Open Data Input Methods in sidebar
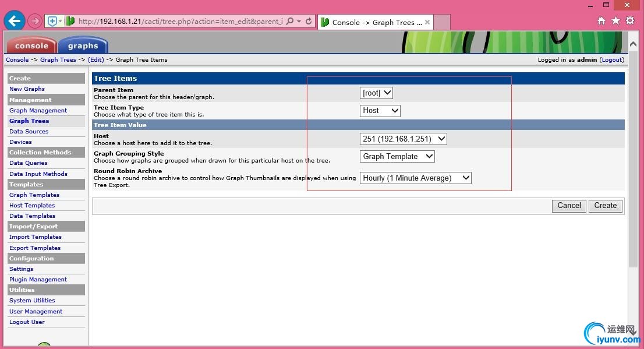This screenshot has width=644, height=349. click(x=38, y=174)
